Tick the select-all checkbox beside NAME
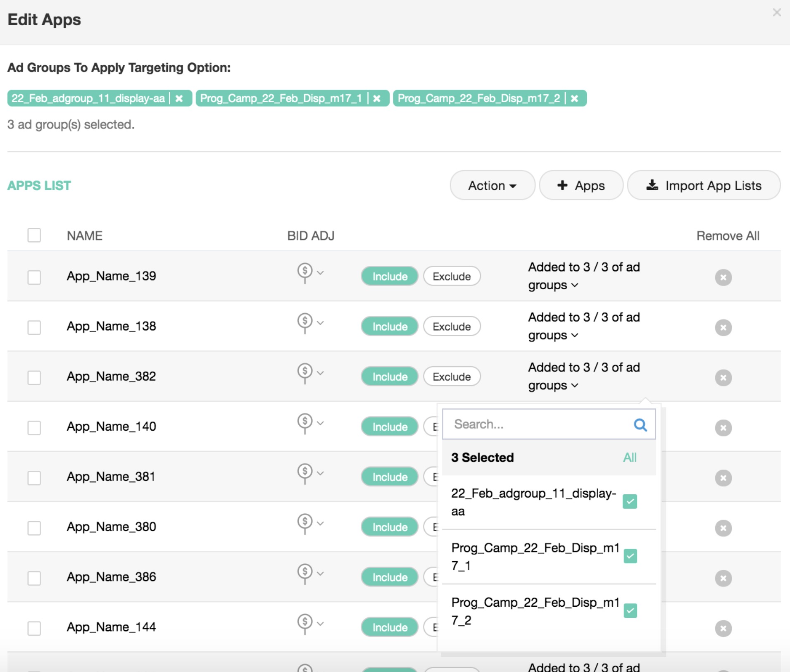Viewport: 790px width, 672px height. (x=34, y=235)
